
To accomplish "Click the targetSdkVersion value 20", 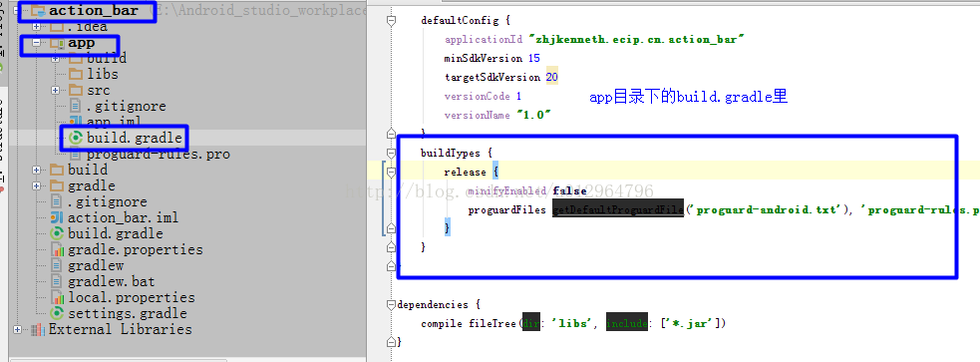I will pos(552,78).
